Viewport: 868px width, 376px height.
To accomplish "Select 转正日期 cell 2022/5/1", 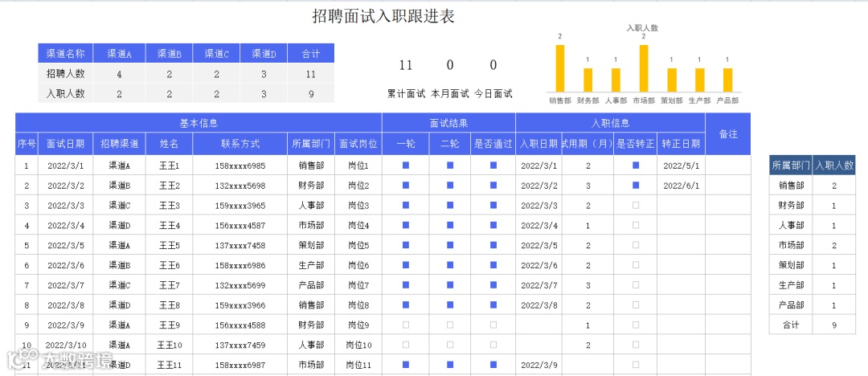I will pos(681,166).
